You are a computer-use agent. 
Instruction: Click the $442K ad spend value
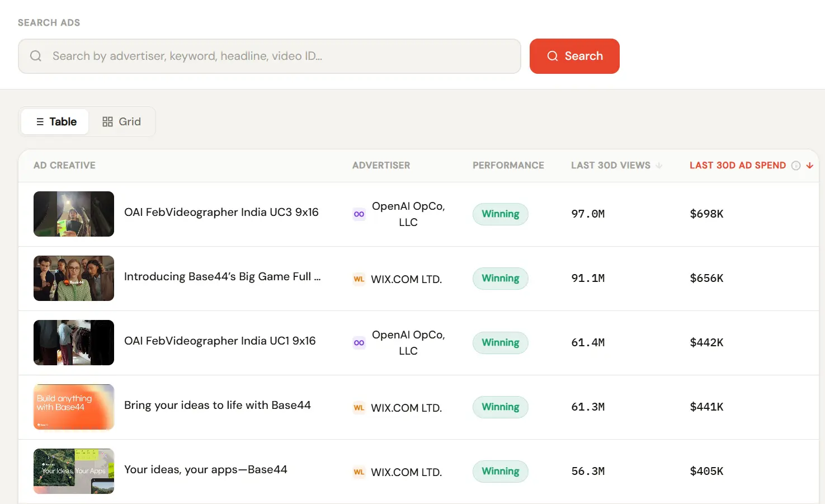pos(706,342)
